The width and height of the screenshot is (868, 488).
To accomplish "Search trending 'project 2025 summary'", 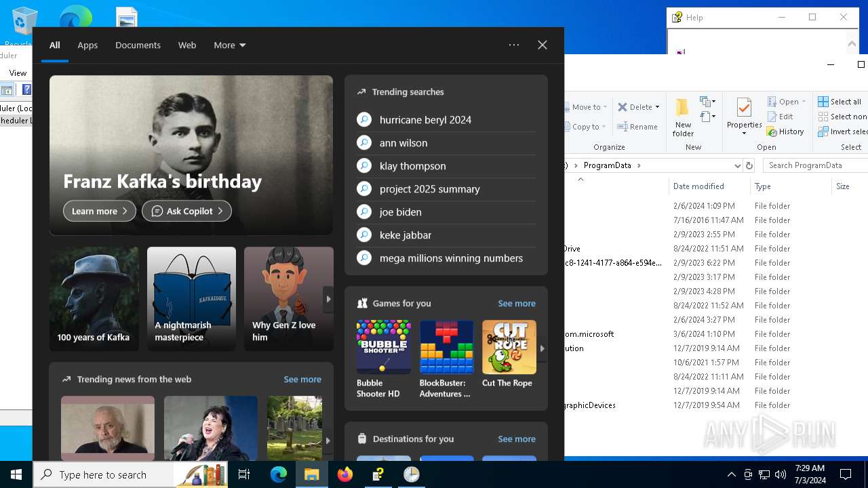I will pyautogui.click(x=446, y=189).
